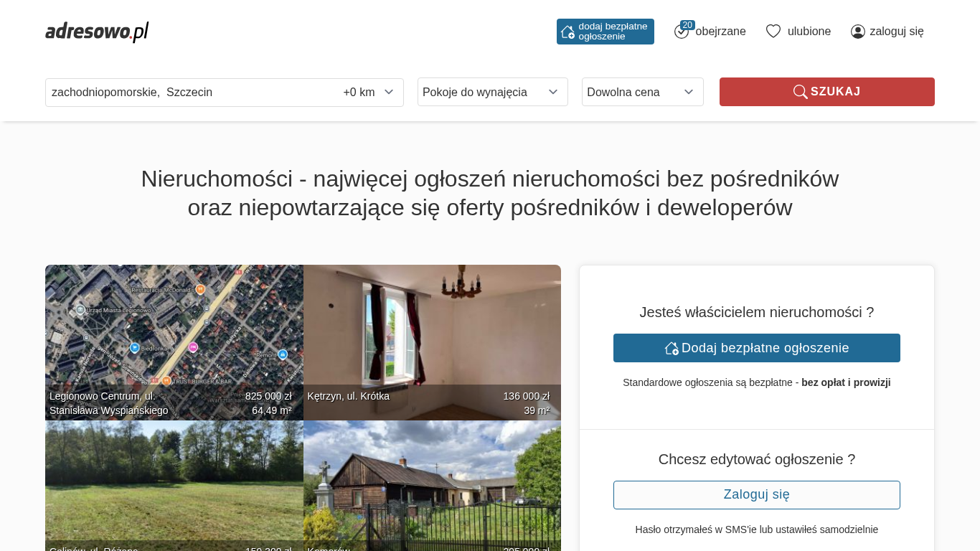Open the Dowolna cena price dropdown
Viewport: 980px width, 551px height.
point(643,92)
